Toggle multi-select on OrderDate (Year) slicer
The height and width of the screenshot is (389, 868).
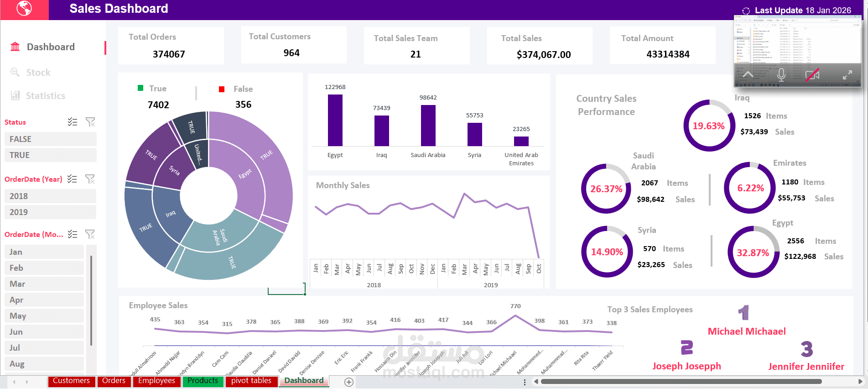(x=72, y=179)
